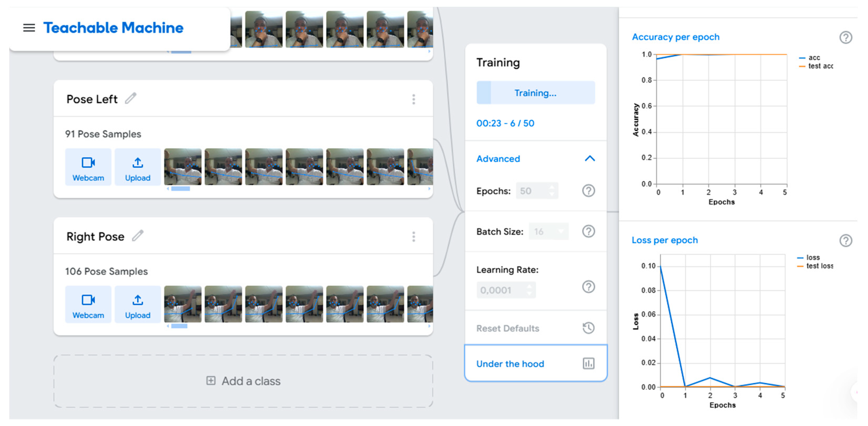Click the pencil icon next to Right Pose
Image resolution: width=868 pixels, height=426 pixels.
138,236
